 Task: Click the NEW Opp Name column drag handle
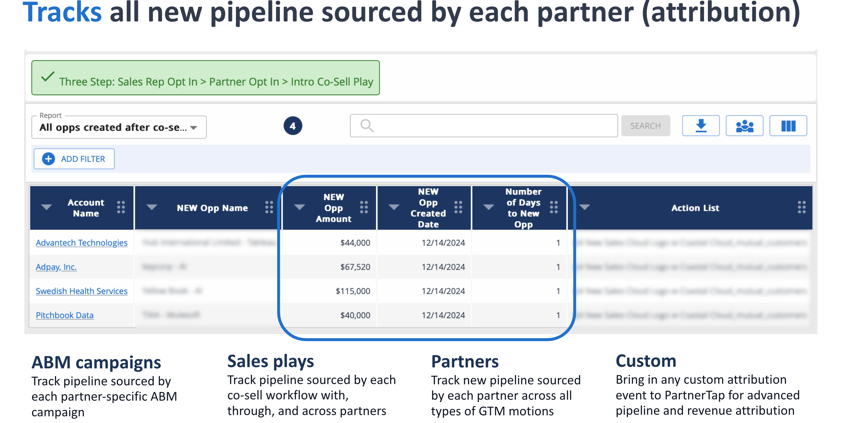tap(269, 207)
